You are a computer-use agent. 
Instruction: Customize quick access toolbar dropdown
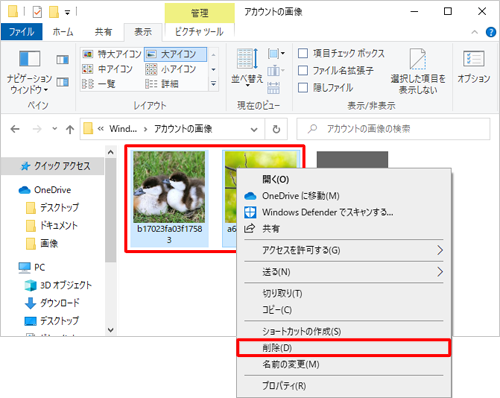pos(67,13)
